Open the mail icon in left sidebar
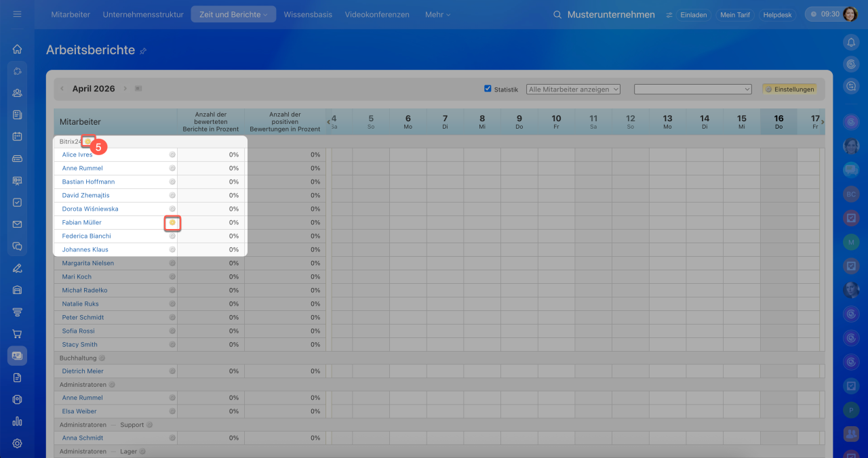The height and width of the screenshot is (458, 868). point(18,224)
